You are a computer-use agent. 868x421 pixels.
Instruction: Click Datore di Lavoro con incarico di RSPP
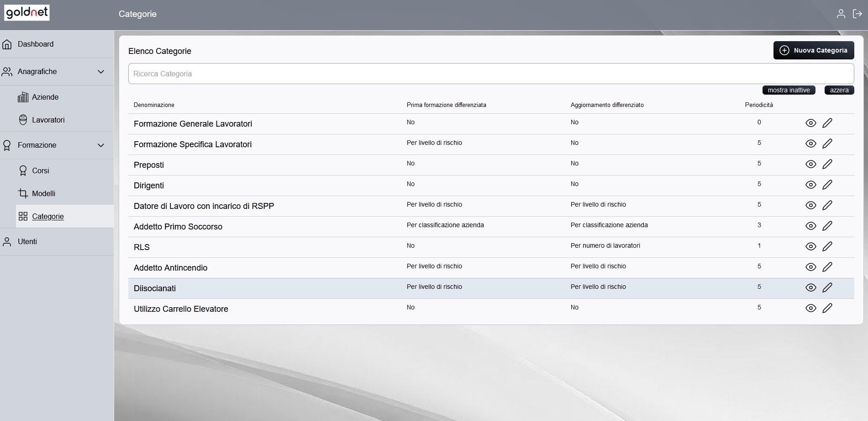point(204,206)
